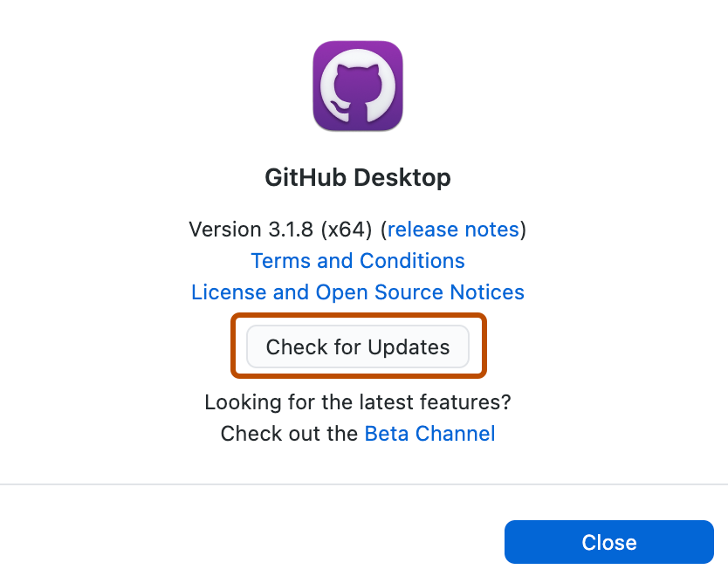View Terms and Conditions
Image resolution: width=728 pixels, height=583 pixels.
(x=358, y=260)
